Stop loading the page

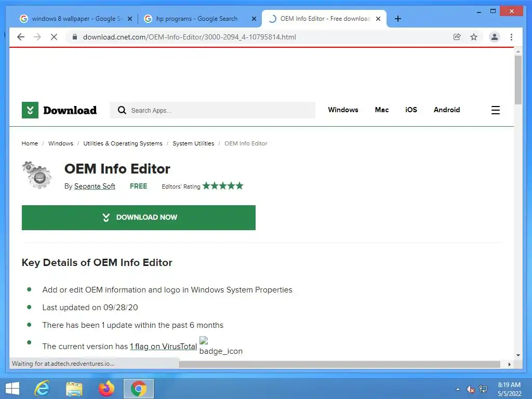click(x=54, y=37)
